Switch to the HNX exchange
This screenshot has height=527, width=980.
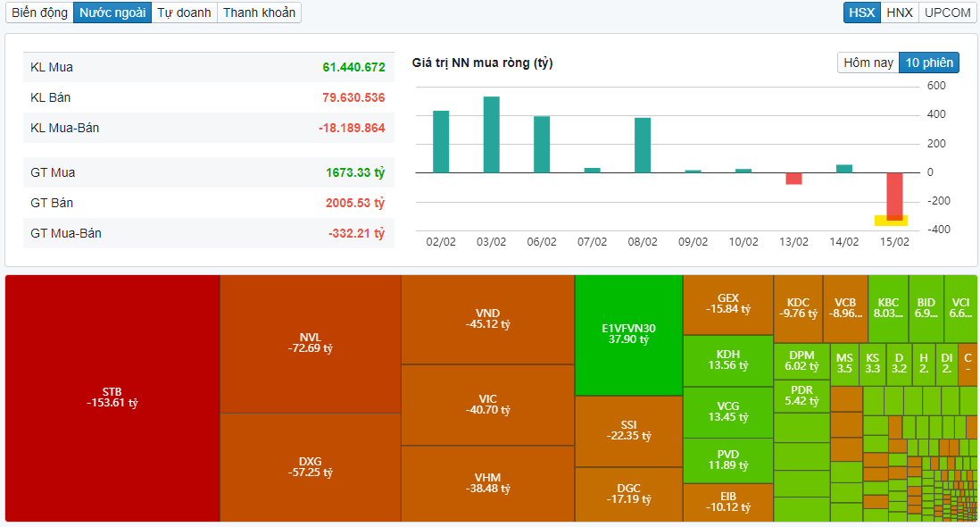(900, 13)
